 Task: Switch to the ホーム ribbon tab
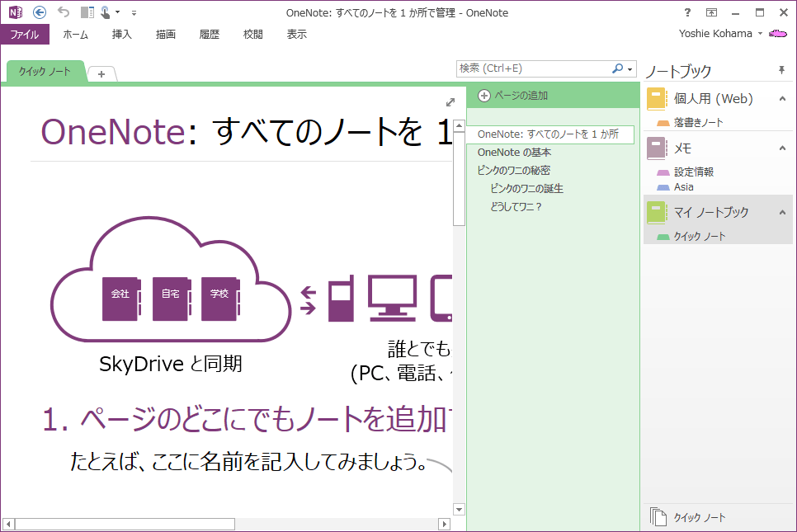tap(76, 34)
